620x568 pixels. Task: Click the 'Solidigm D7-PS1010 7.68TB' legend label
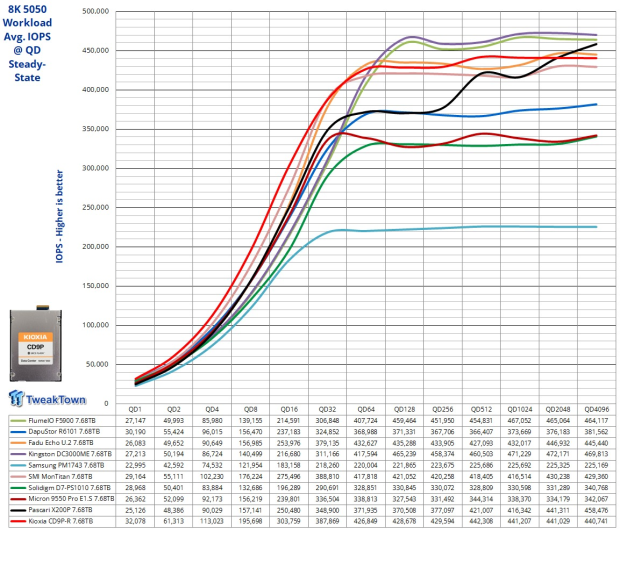tap(70, 488)
